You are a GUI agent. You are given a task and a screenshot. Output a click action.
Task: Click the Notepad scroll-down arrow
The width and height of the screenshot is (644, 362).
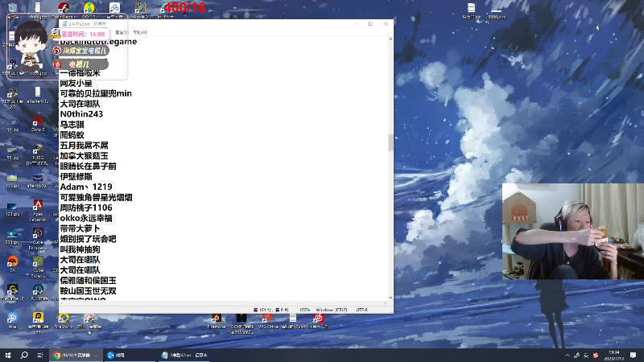pos(390,297)
